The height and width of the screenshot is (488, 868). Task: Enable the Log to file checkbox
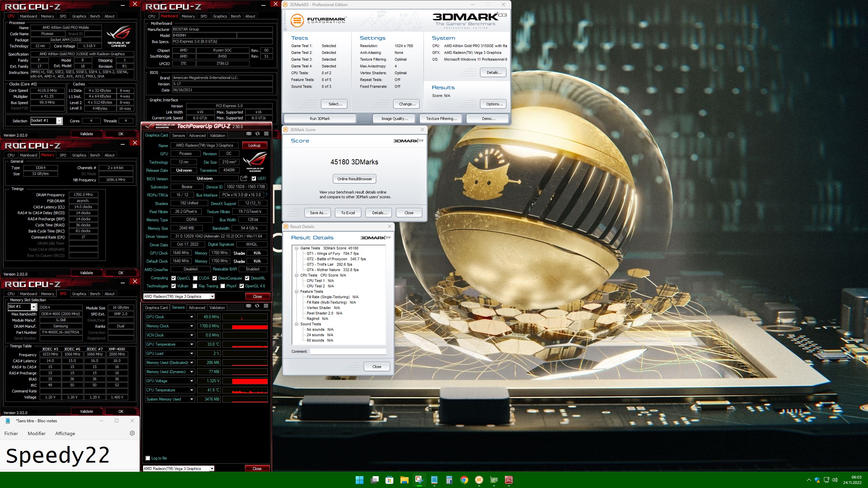tap(147, 458)
